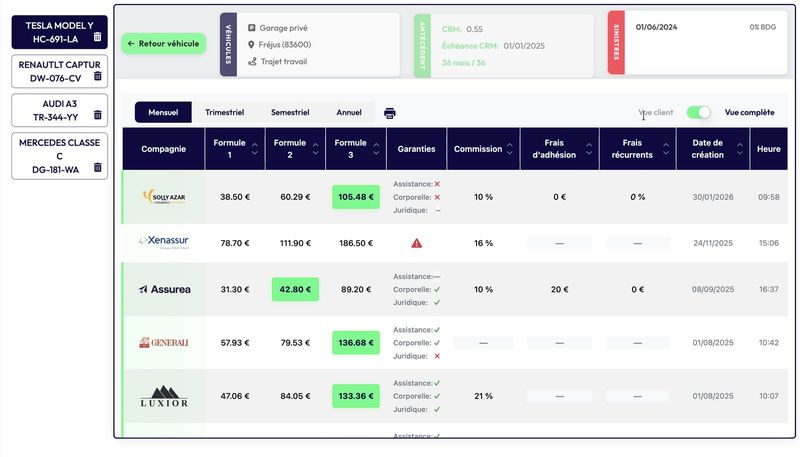This screenshot has width=800, height=457.
Task: Sort by Frais récurrents column
Action: pos(666,149)
